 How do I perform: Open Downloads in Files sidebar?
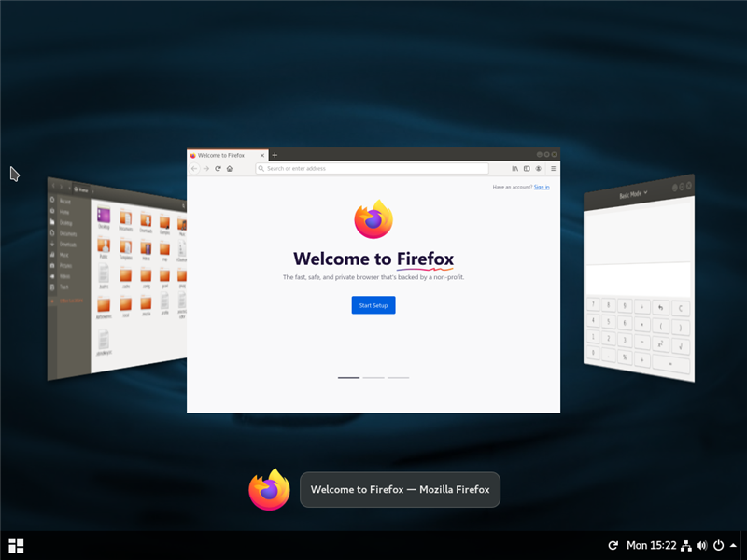click(x=67, y=245)
